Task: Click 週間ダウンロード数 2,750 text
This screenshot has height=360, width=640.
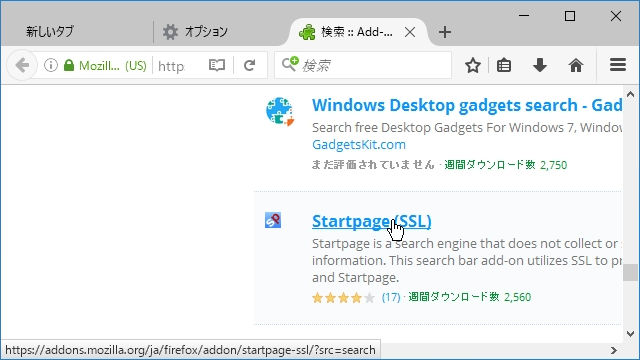Action: point(505,164)
